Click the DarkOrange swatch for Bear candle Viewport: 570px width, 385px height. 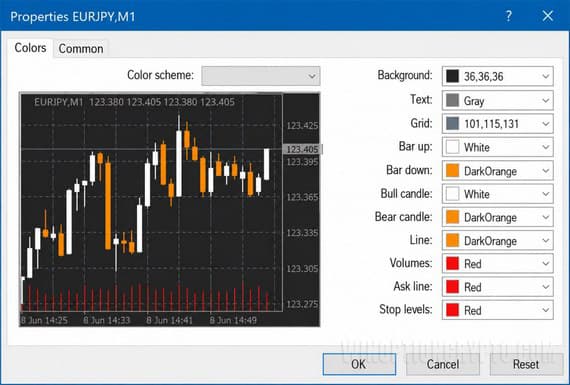(452, 217)
